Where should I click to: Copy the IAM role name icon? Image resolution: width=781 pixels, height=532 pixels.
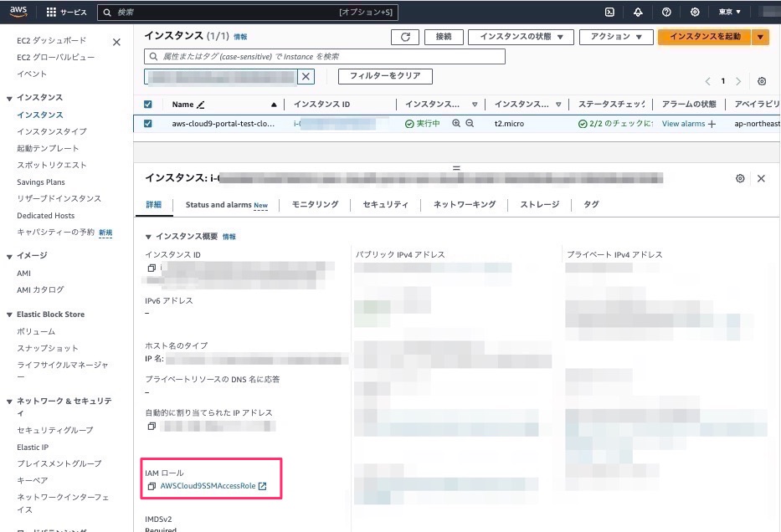pyautogui.click(x=152, y=486)
